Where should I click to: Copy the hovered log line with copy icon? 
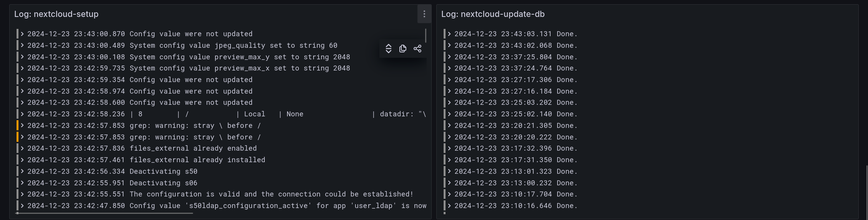coord(403,49)
